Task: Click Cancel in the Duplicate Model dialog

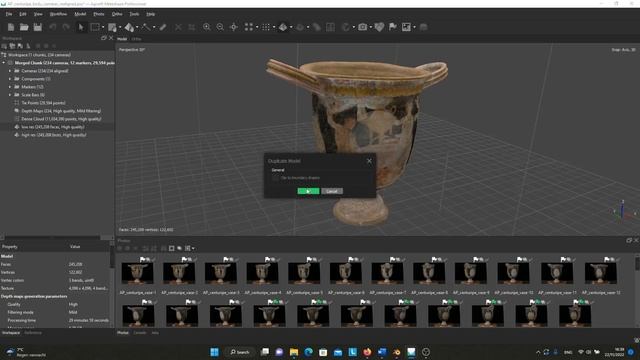Action: tap(332, 191)
